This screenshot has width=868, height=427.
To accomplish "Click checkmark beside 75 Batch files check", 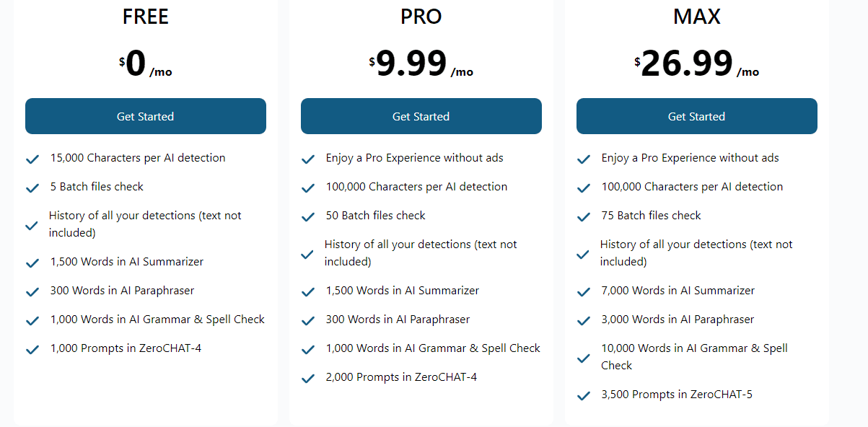I will (584, 217).
